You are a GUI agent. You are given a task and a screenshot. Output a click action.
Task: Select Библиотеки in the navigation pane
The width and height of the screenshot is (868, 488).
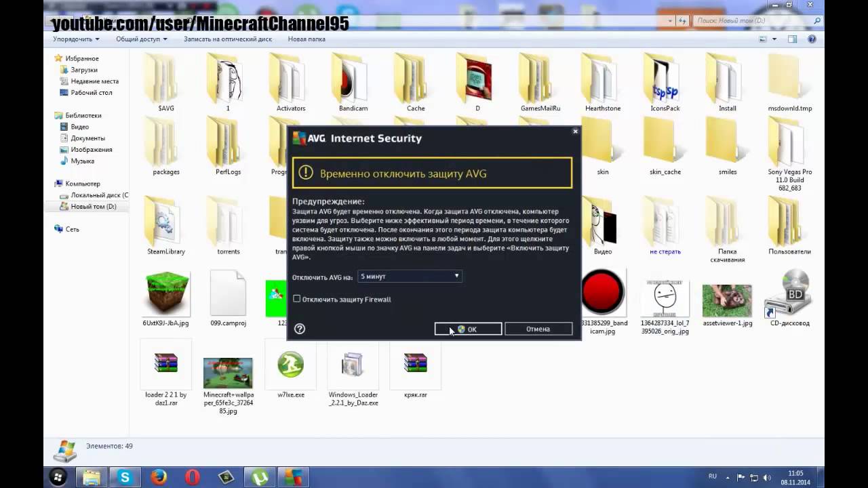pyautogui.click(x=83, y=116)
